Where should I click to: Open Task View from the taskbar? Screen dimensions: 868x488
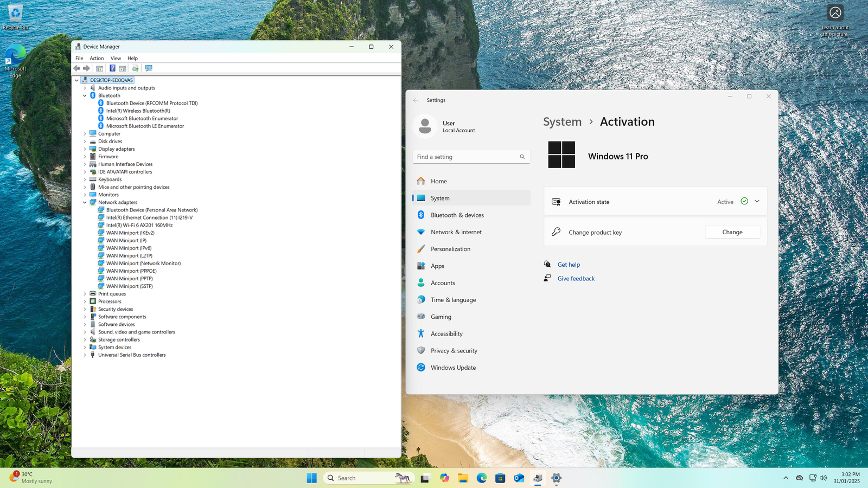(x=425, y=478)
